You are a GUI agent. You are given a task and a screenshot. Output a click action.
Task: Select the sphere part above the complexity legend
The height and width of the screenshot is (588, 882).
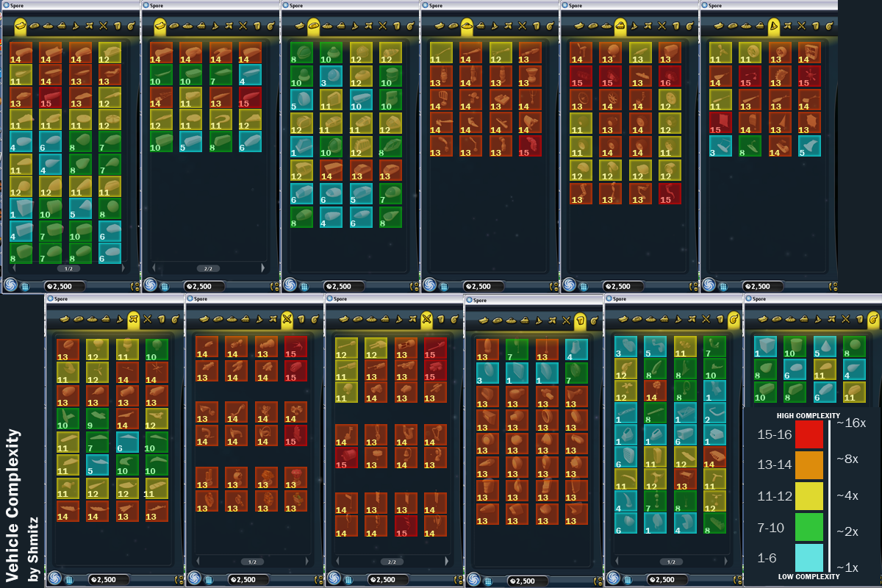pyautogui.click(x=854, y=346)
